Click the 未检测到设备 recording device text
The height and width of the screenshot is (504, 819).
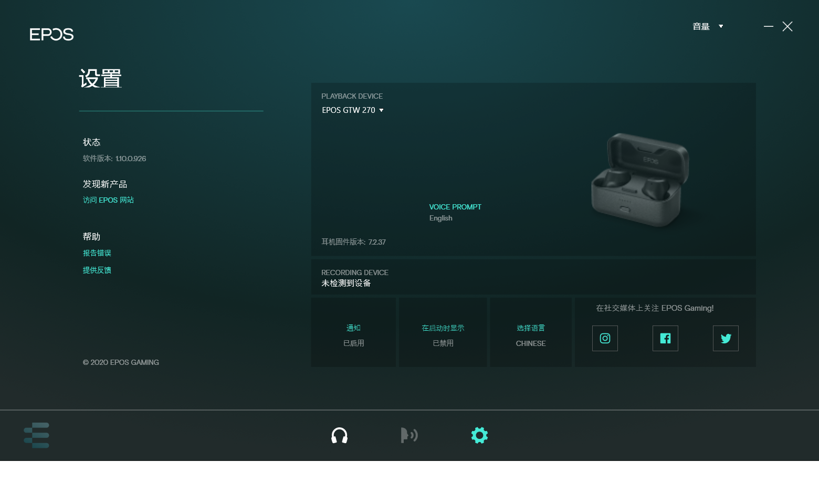[x=346, y=283]
